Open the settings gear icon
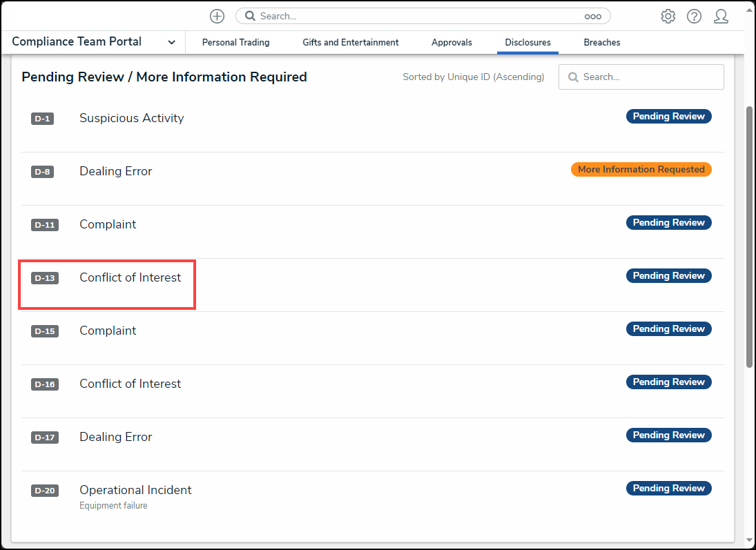 (668, 17)
